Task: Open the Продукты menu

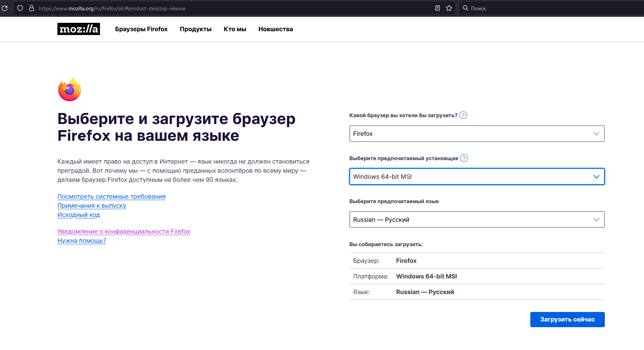Action: [196, 29]
